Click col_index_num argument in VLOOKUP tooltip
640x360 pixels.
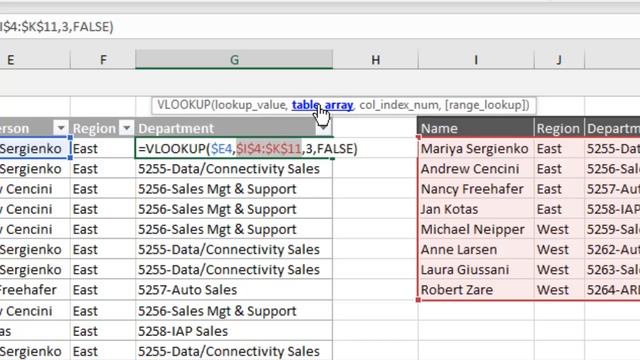coord(399,105)
